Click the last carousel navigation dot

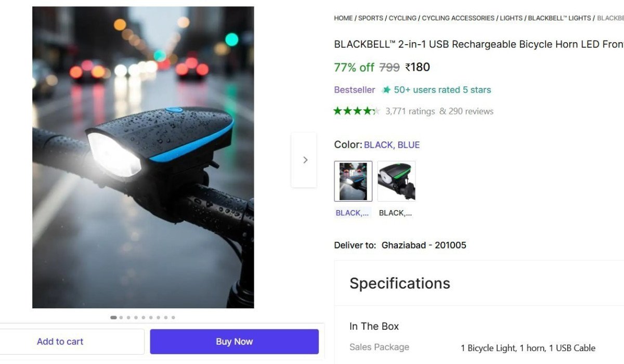173,317
